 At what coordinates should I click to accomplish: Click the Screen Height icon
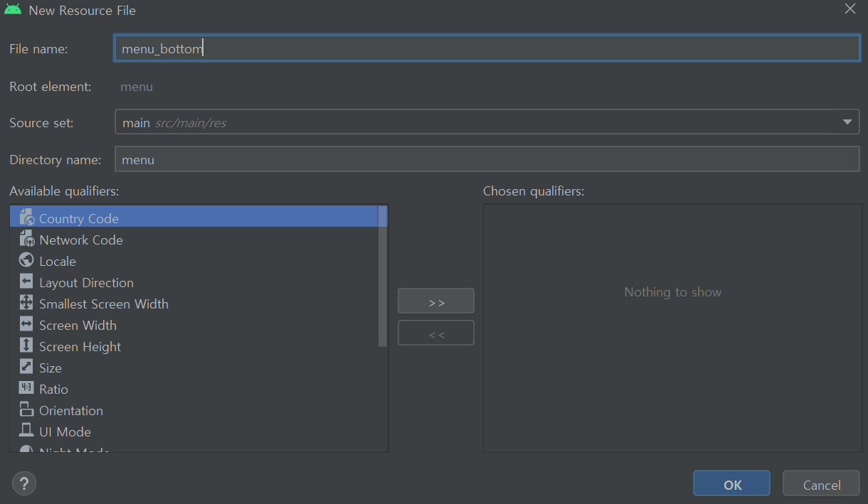(26, 345)
